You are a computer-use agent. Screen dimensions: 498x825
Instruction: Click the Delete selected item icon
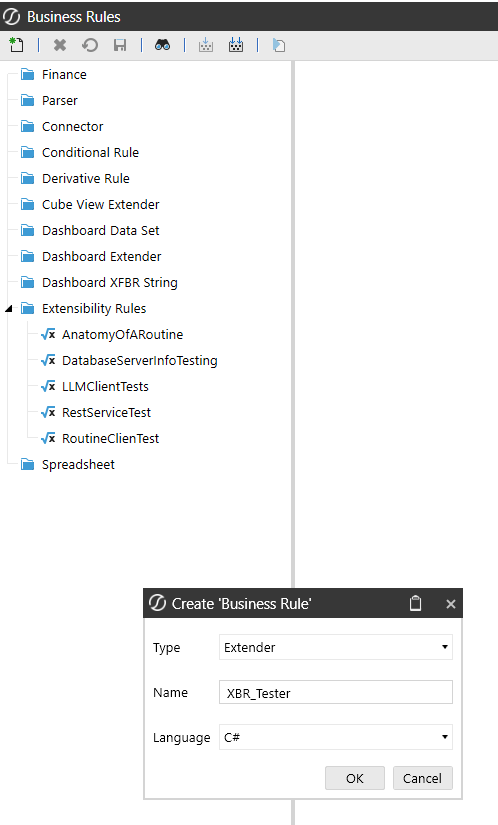(60, 45)
